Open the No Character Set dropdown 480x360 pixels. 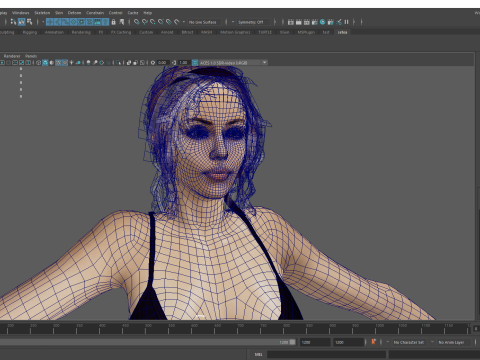point(409,342)
